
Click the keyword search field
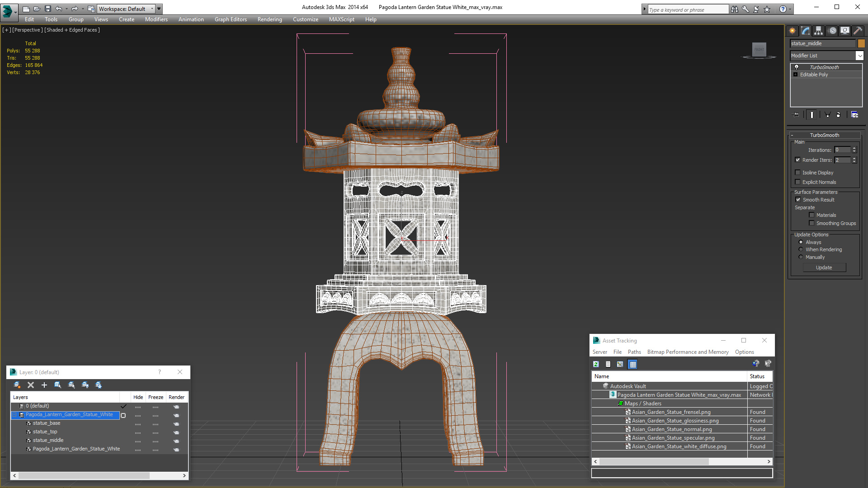(688, 9)
